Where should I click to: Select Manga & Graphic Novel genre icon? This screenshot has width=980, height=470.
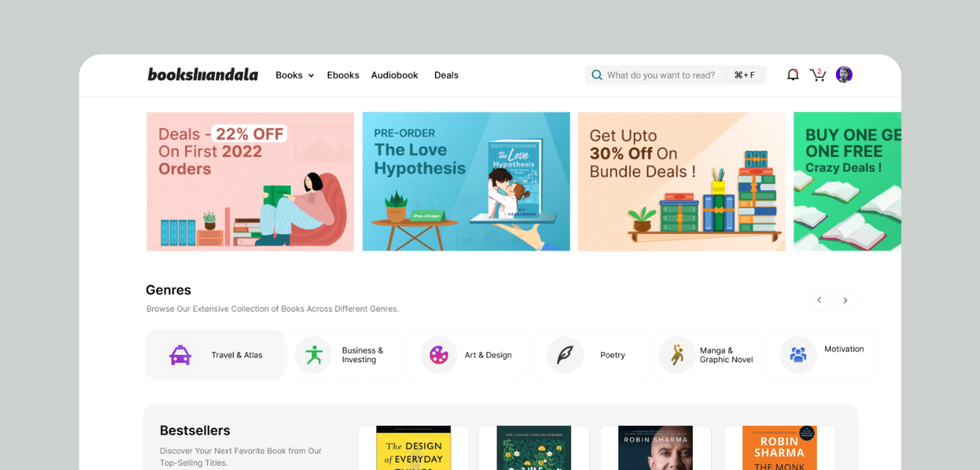click(677, 355)
